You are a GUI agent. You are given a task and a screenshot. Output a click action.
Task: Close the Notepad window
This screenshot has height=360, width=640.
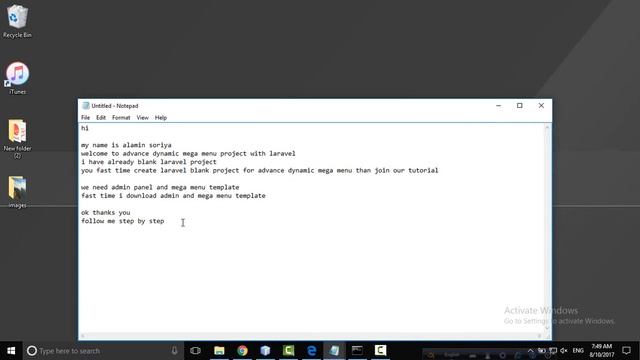tap(541, 106)
